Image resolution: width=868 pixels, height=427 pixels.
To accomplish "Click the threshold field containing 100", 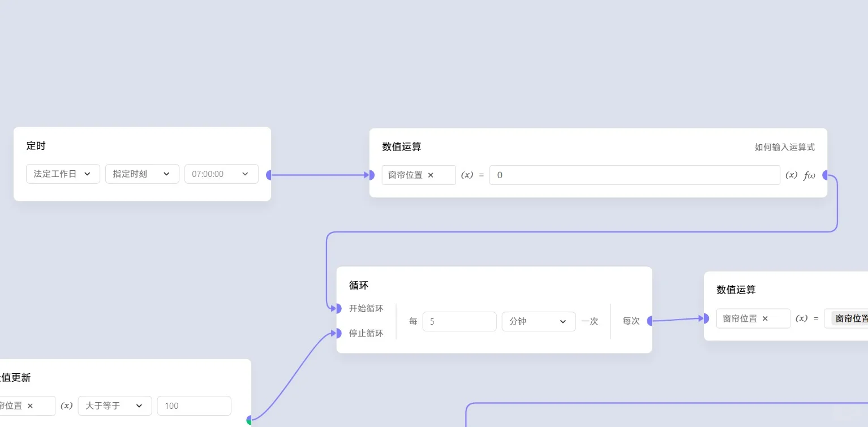I will coord(194,406).
